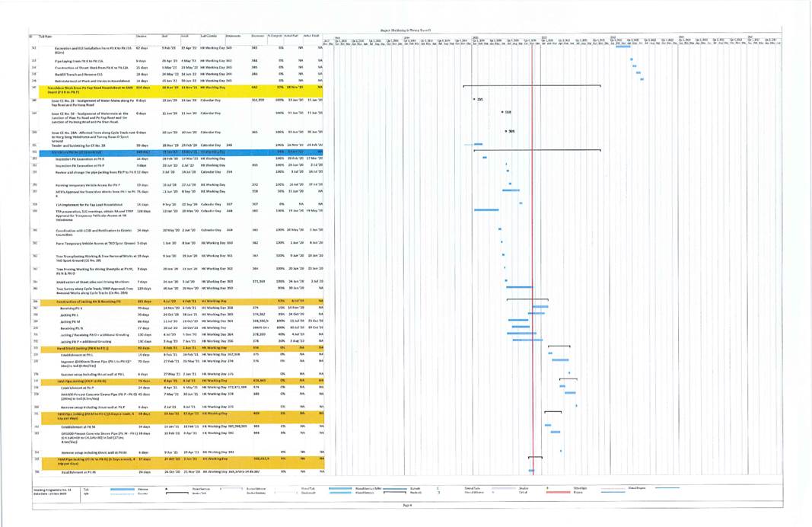Click milestone marker labelled 305

tap(506, 131)
